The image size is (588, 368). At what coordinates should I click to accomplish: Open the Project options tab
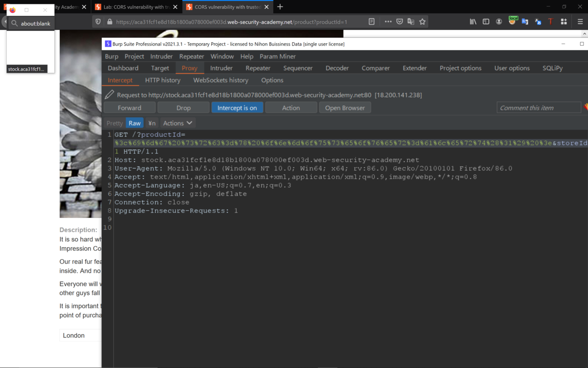click(x=461, y=68)
